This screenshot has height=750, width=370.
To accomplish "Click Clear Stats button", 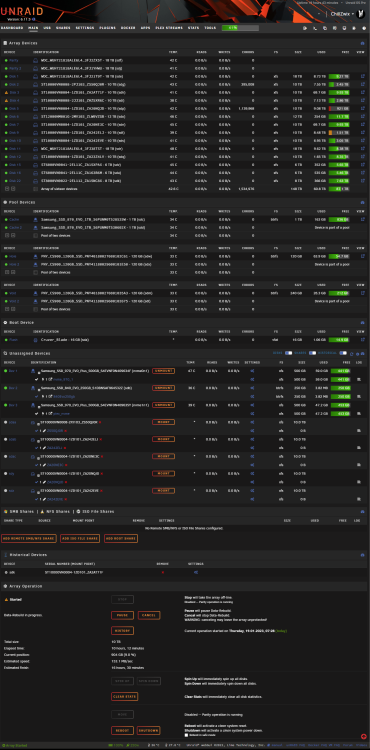I will pyautogui.click(x=125, y=696).
